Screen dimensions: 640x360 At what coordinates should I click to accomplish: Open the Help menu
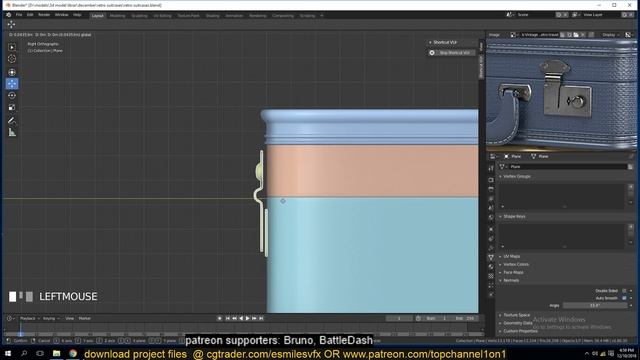pyautogui.click(x=77, y=15)
